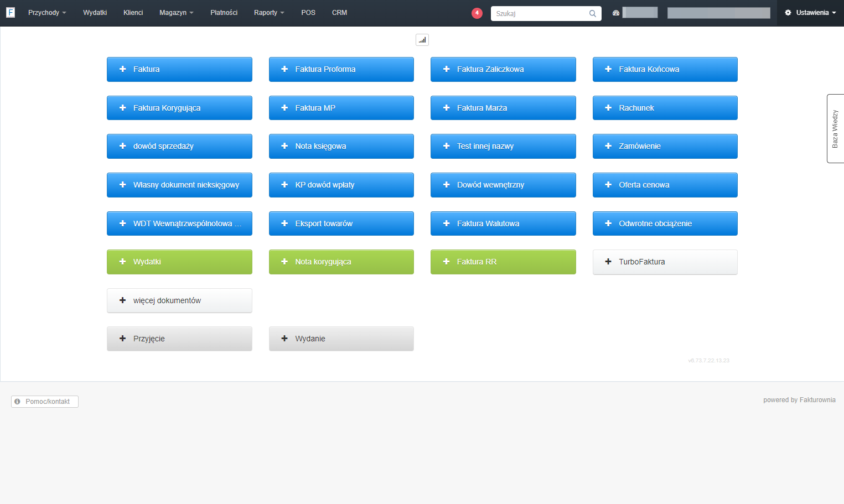Expand the Raporty dropdown menu
This screenshot has width=844, height=504.
pyautogui.click(x=269, y=13)
